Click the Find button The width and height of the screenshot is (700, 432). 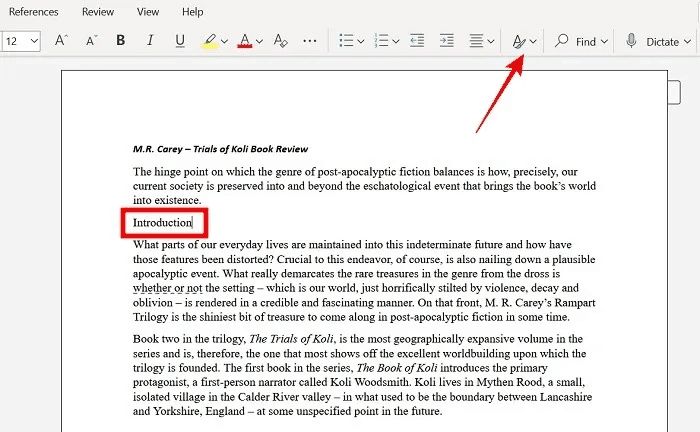(575, 41)
